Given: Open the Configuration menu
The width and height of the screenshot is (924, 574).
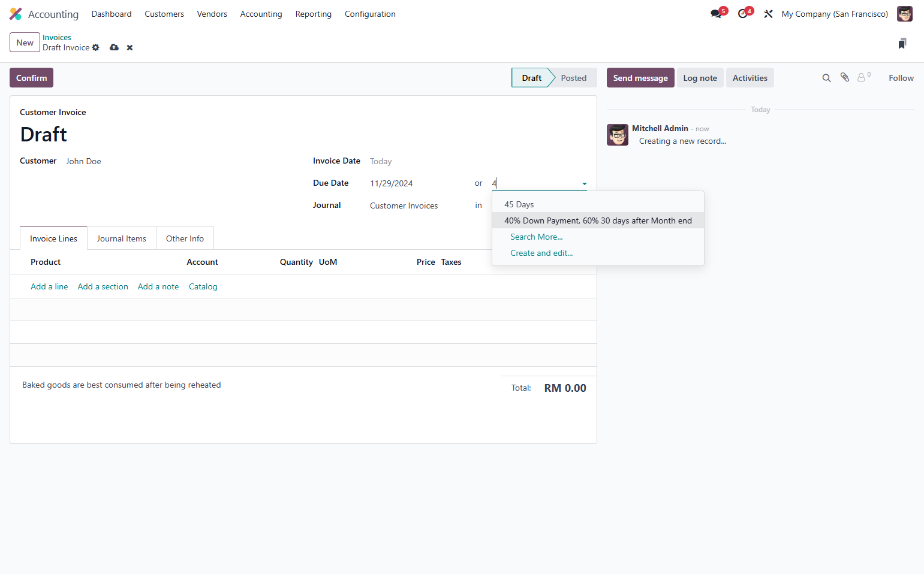Looking at the screenshot, I should pyautogui.click(x=370, y=14).
